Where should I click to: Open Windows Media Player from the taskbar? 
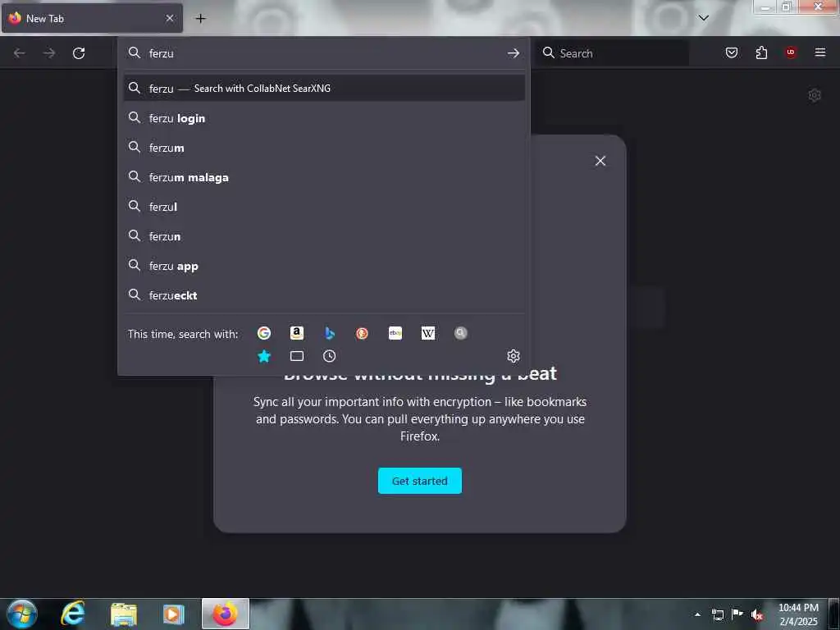(174, 614)
